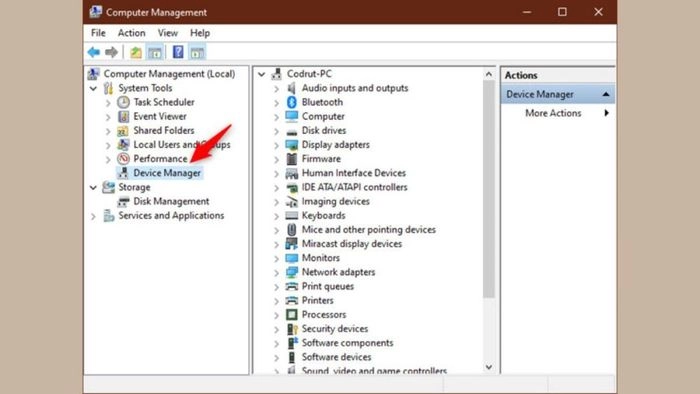Viewport: 700px width, 394px height.
Task: Open the Action menu
Action: (x=131, y=33)
